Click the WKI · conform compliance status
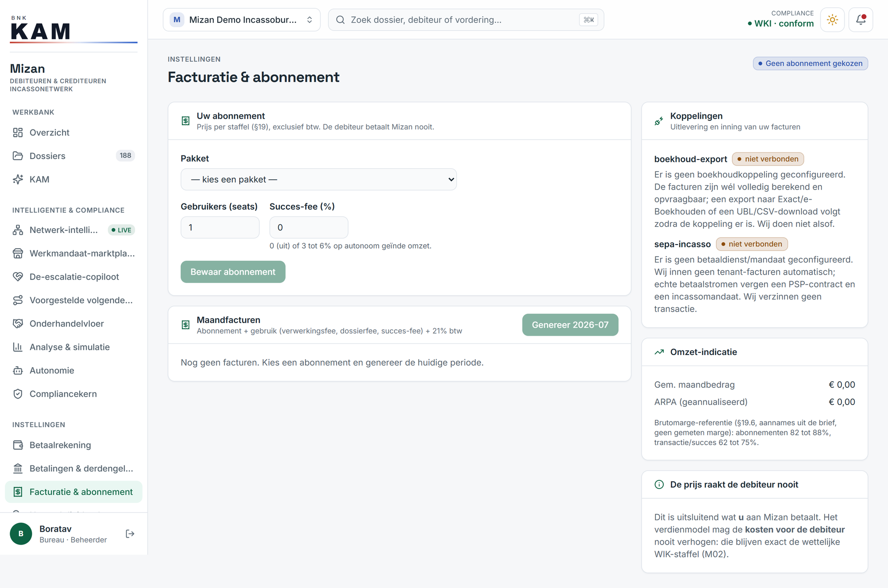Screen dimensions: 888x588 click(781, 24)
